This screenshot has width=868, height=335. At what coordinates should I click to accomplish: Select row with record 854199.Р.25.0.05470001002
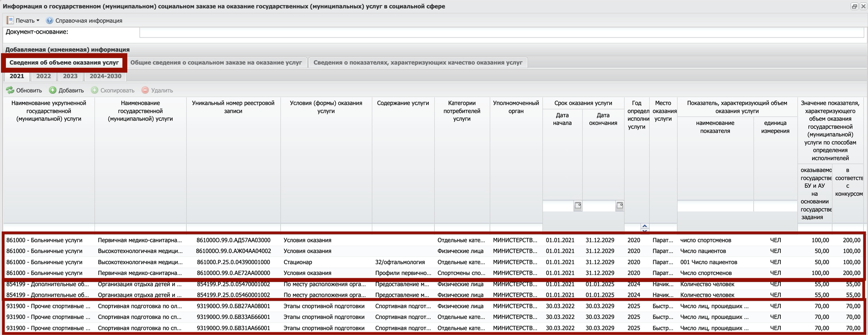point(233,284)
